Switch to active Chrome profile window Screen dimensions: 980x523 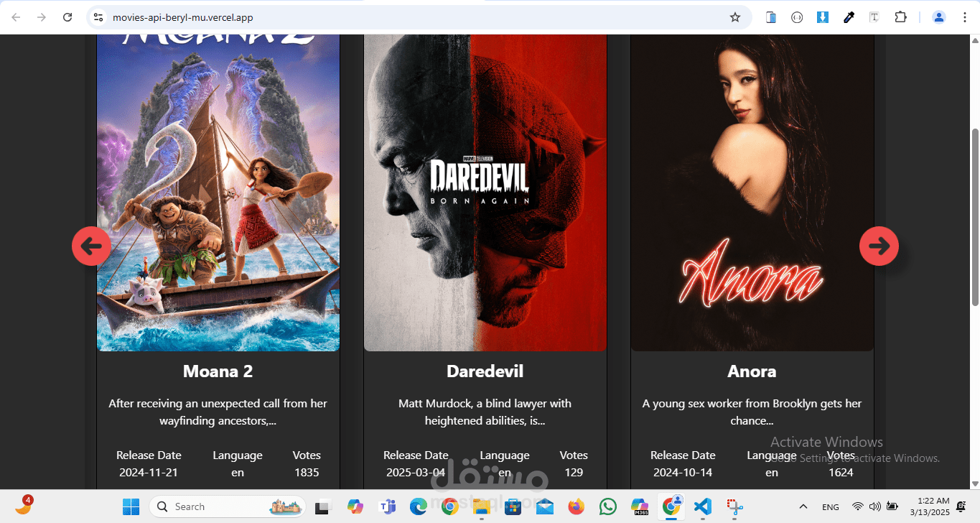[x=671, y=506]
